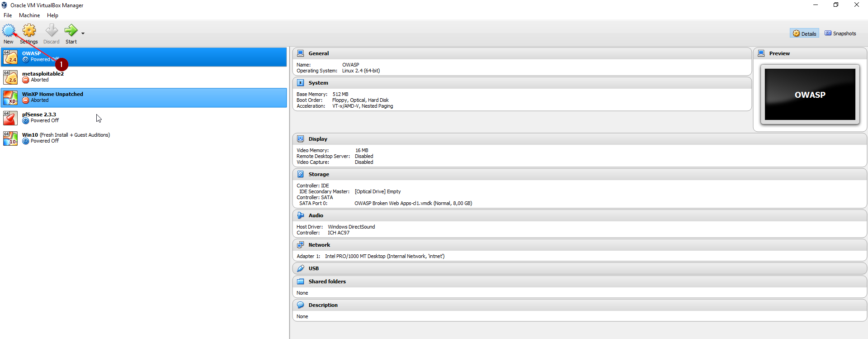Open the File menu
Image resolution: width=868 pixels, height=339 pixels.
(8, 15)
